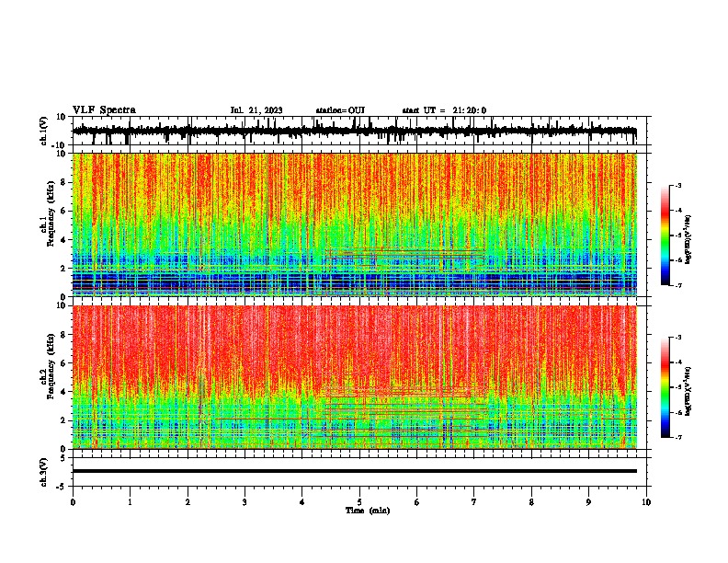This screenshot has height=563, width=728.
Task: Select the "start UT = 21:20:0" text
Action: click(444, 110)
